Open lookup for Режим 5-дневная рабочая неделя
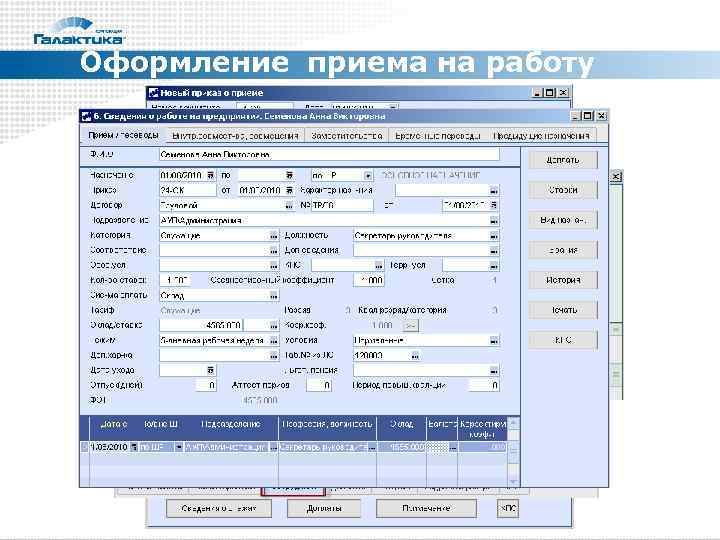Screen dimensions: 720x540 tap(274, 341)
